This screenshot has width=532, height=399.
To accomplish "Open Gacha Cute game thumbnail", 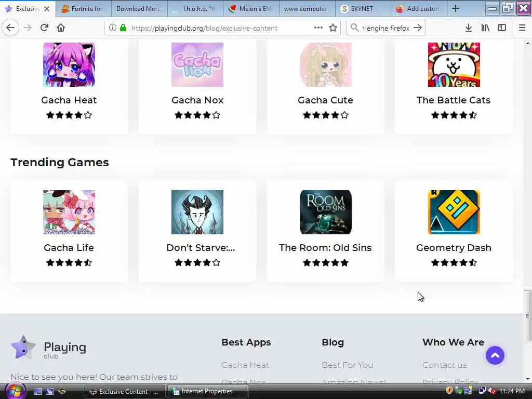I will (325, 64).
